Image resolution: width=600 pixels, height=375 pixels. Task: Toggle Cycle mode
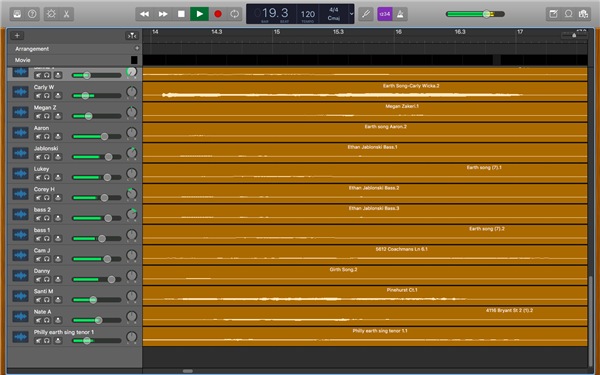235,14
